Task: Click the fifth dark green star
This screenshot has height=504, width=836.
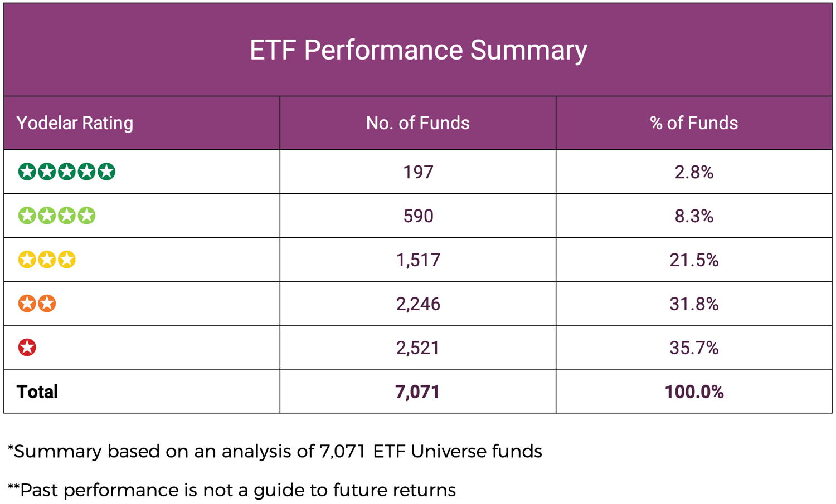Action: pos(106,172)
